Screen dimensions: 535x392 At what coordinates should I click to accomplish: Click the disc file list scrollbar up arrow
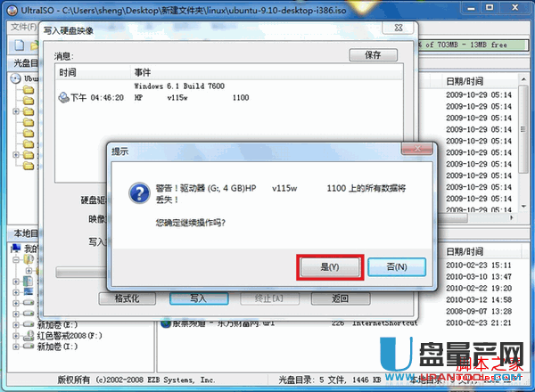coord(523,79)
